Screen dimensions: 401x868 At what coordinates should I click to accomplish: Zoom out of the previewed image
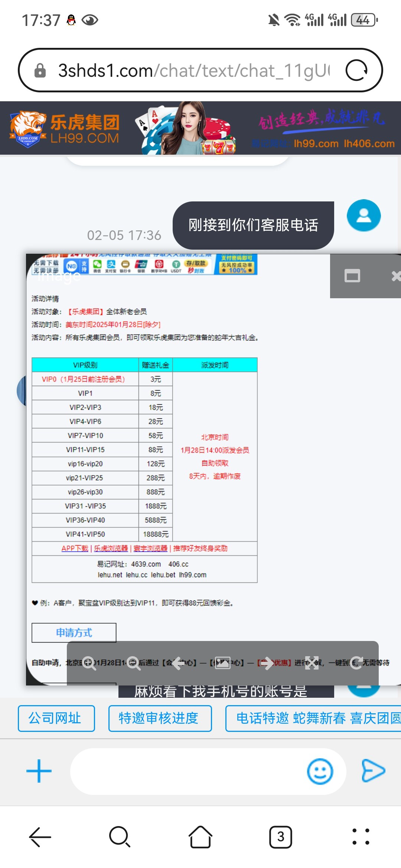134,662
